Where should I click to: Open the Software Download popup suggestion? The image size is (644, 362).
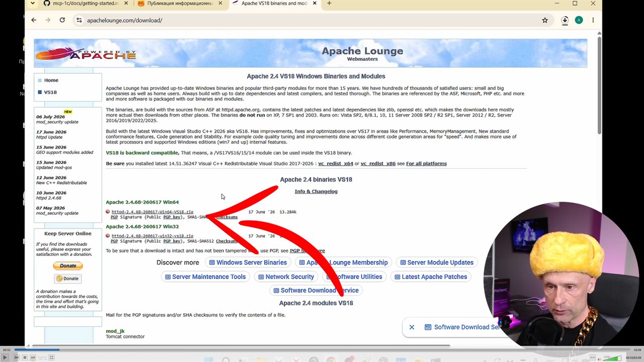click(461, 327)
